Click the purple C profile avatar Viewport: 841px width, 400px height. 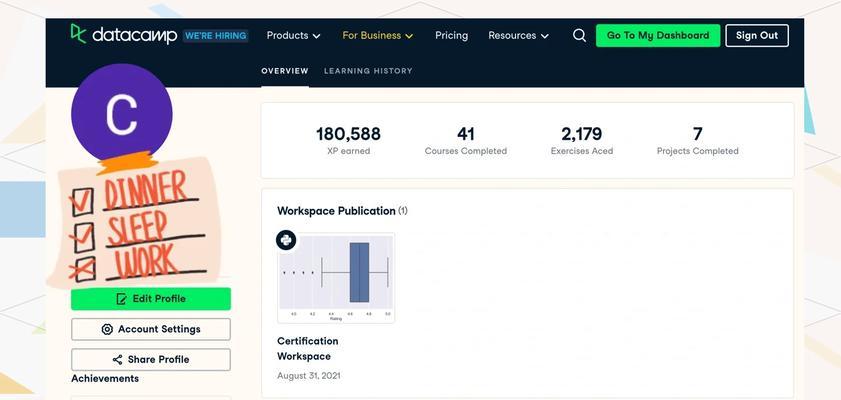tap(122, 114)
